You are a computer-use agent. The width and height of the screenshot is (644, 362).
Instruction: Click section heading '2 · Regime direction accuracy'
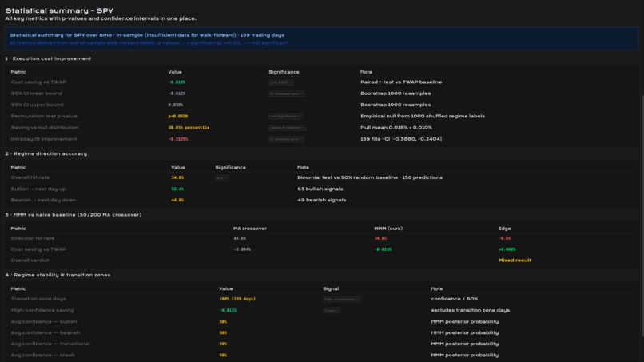46,153
